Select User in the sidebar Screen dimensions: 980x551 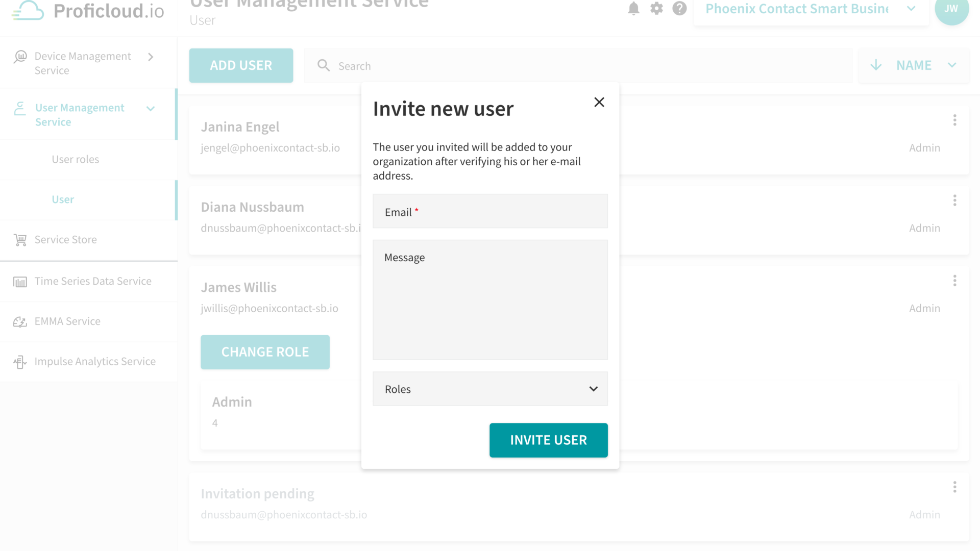[x=63, y=199]
